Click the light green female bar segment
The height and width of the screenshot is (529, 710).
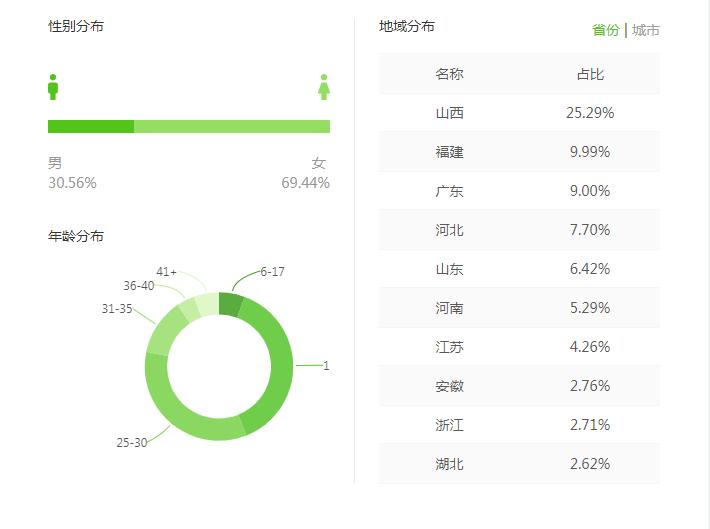(232, 126)
